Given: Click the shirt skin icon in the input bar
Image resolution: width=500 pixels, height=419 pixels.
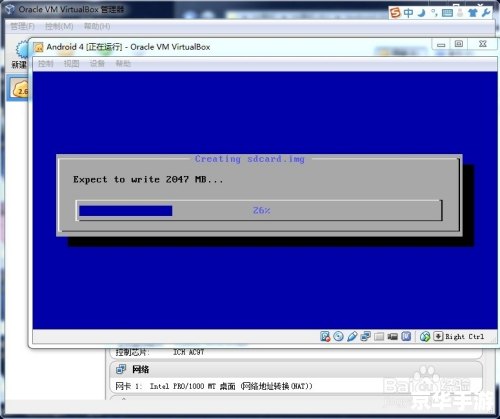Looking at the screenshot, I should 473,13.
